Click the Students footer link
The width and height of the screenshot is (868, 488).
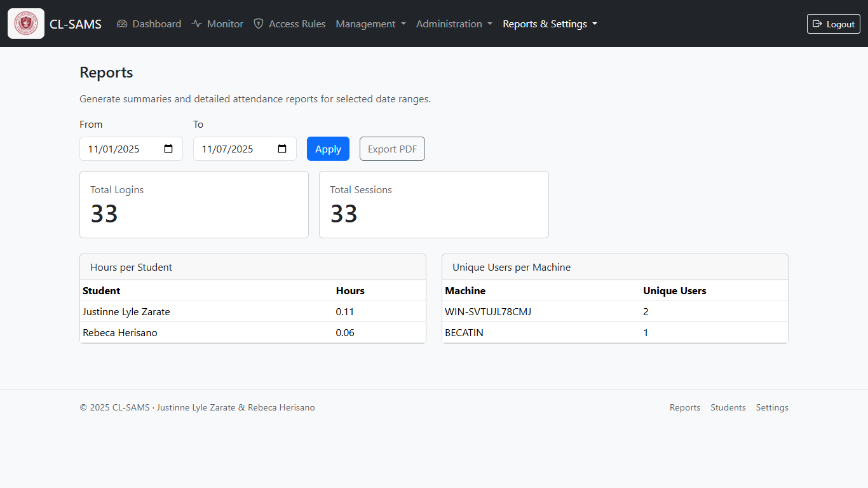tap(728, 407)
